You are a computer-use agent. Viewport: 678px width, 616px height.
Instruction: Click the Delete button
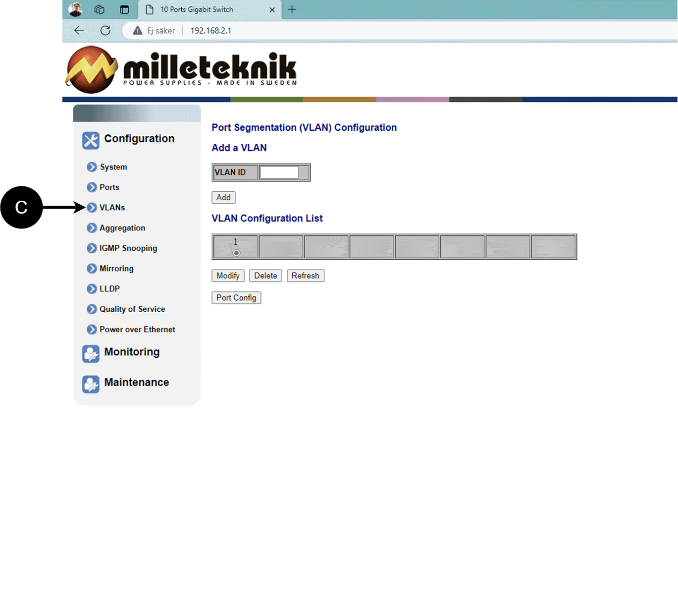265,276
